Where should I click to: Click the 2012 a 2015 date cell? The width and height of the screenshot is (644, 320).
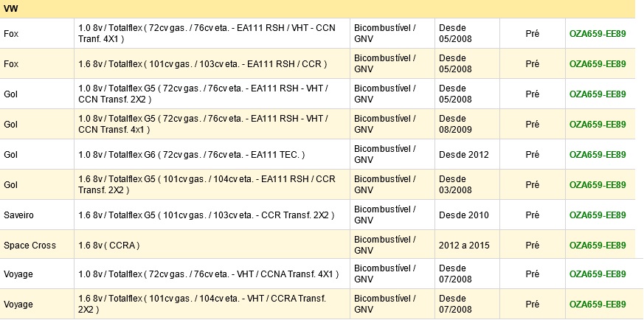point(467,245)
